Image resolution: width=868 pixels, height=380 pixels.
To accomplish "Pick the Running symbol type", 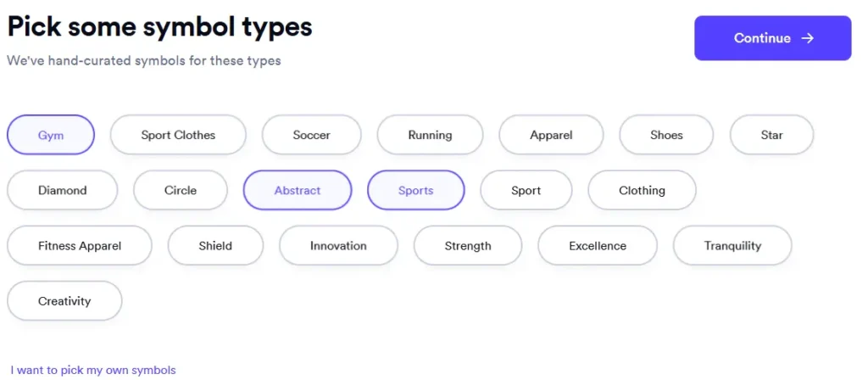I will [430, 135].
